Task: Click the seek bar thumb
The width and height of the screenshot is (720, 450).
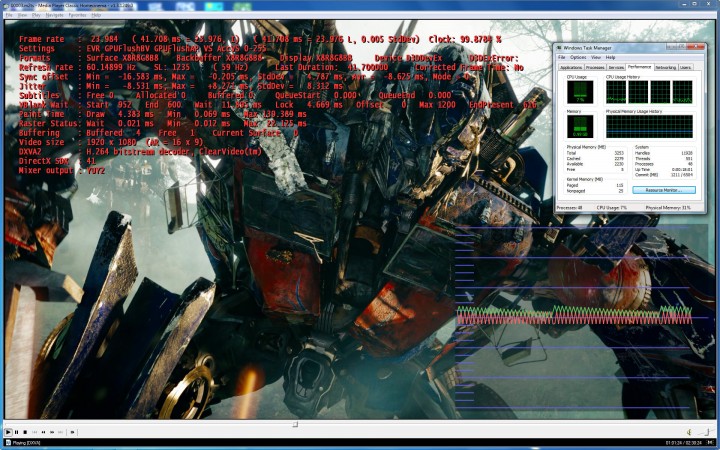Action: coord(295,424)
